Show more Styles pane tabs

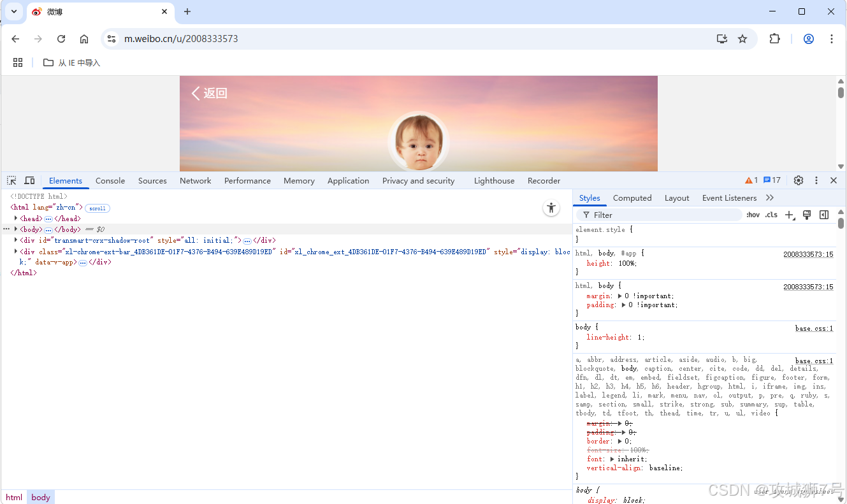pos(770,198)
